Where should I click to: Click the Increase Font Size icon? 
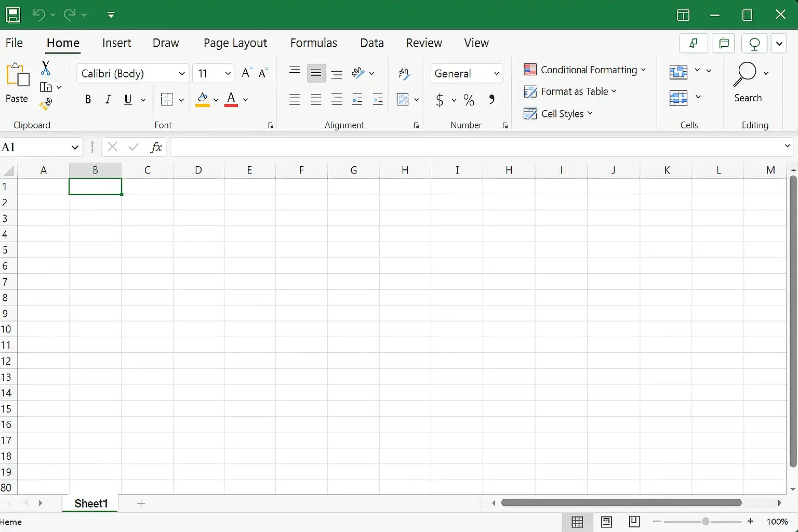[x=246, y=73]
